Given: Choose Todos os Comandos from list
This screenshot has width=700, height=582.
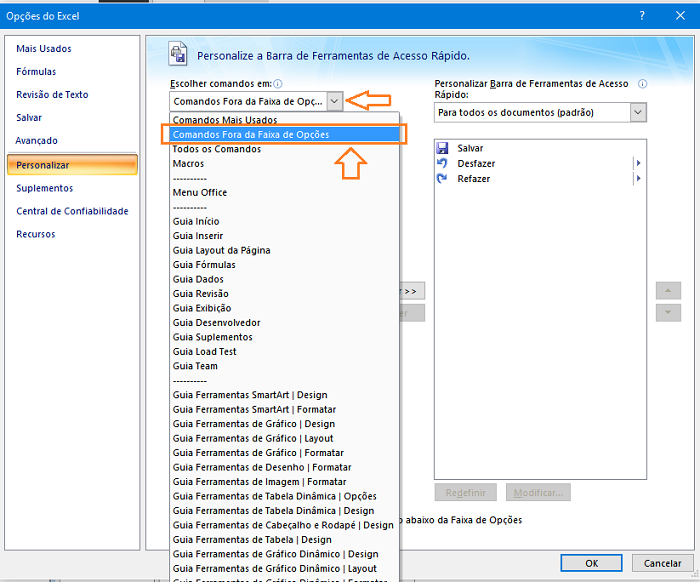Looking at the screenshot, I should tap(217, 149).
